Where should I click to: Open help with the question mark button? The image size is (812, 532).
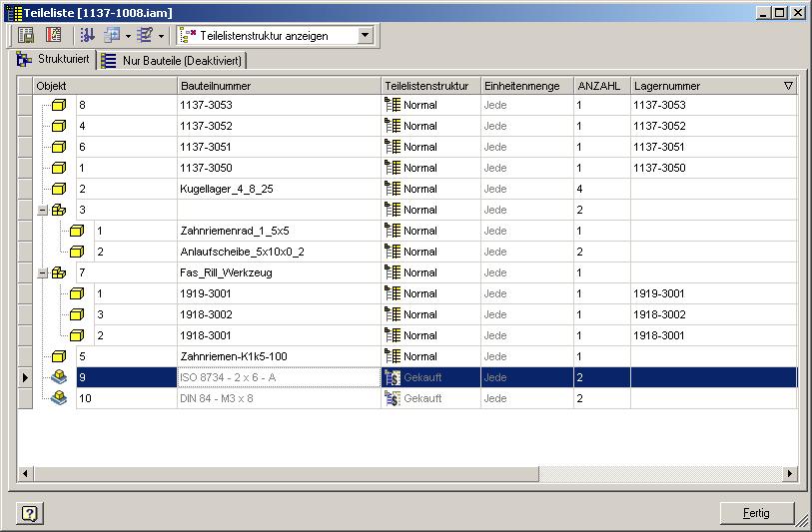30,513
